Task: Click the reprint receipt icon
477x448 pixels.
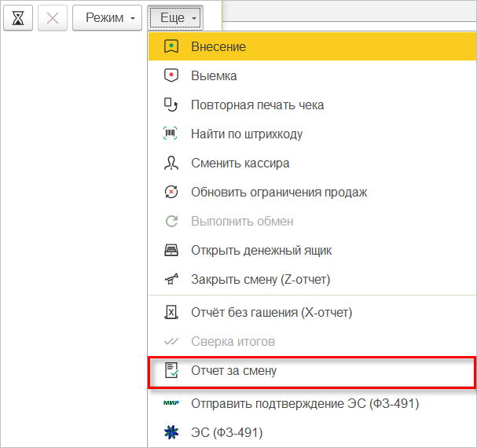Action: 171,105
